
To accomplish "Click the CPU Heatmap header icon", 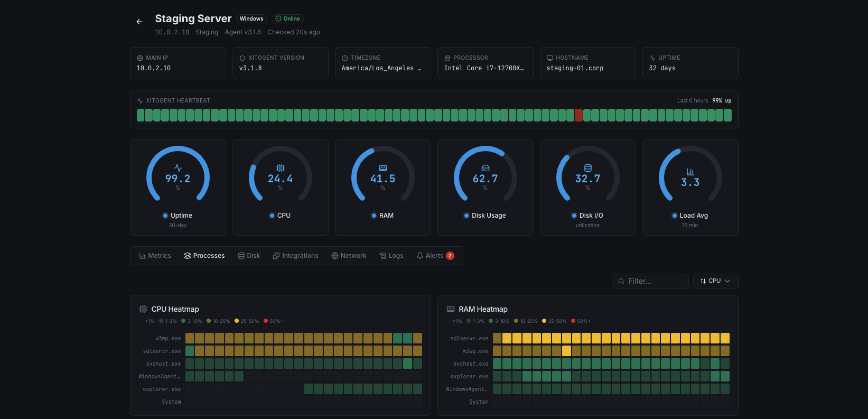I will coord(143,309).
